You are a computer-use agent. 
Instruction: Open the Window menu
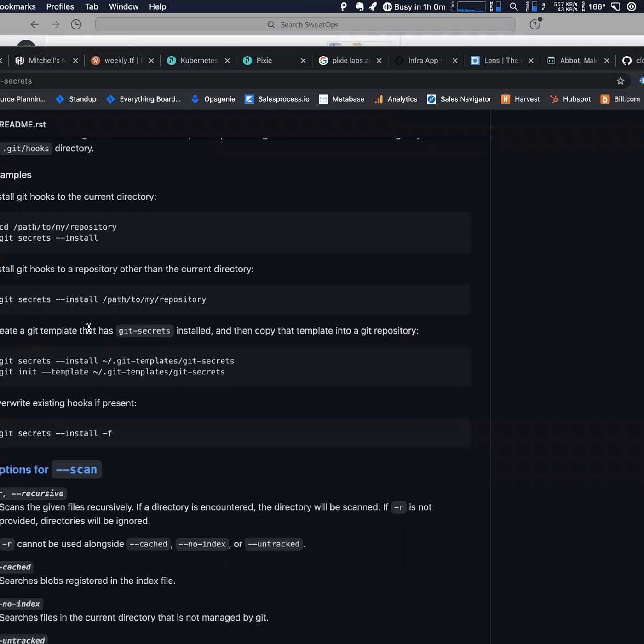click(124, 6)
